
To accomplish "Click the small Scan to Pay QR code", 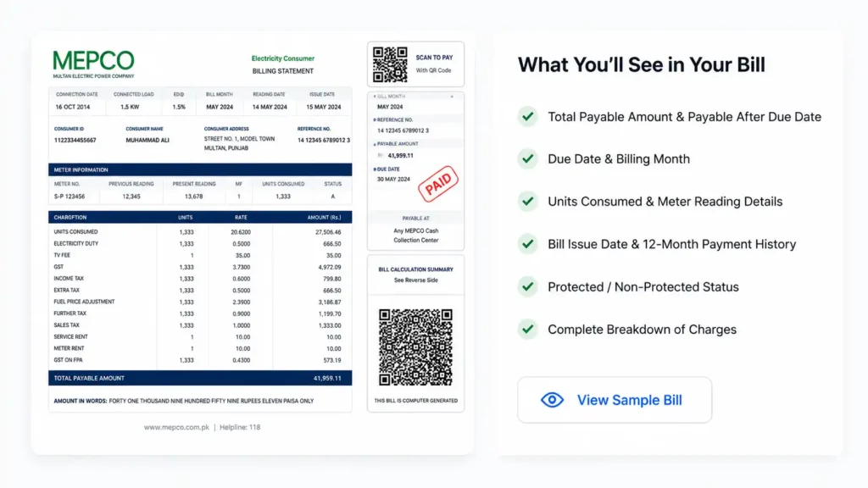I will coord(390,64).
